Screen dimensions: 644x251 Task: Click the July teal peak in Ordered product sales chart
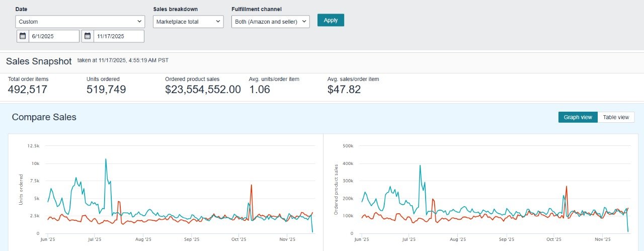tap(420, 165)
